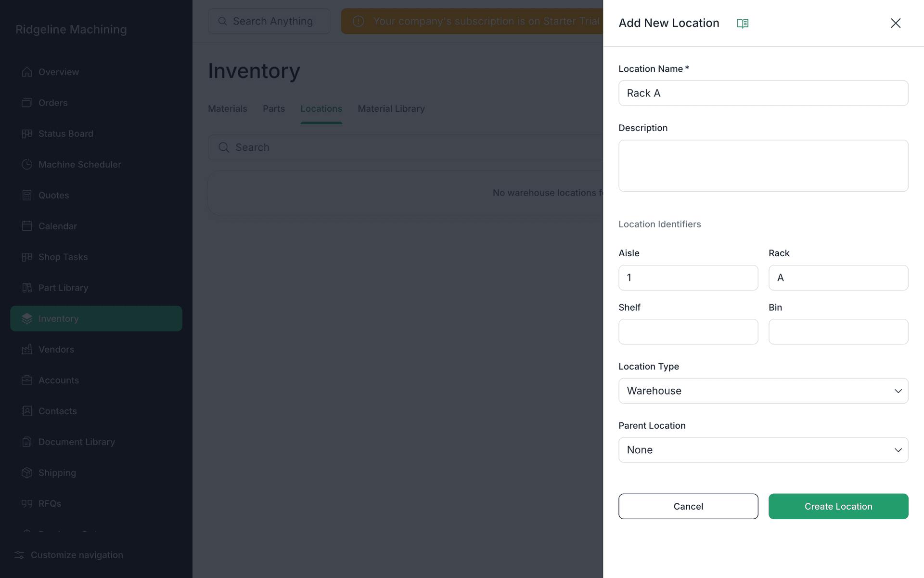Open the Parent Location dropdown
The height and width of the screenshot is (578, 924).
(x=763, y=450)
